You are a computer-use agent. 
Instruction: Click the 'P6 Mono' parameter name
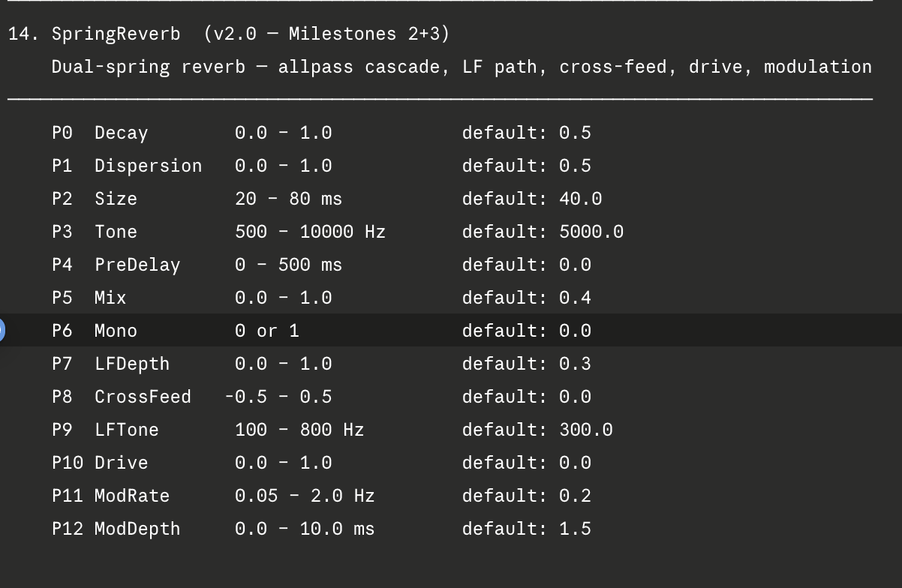[x=95, y=331]
